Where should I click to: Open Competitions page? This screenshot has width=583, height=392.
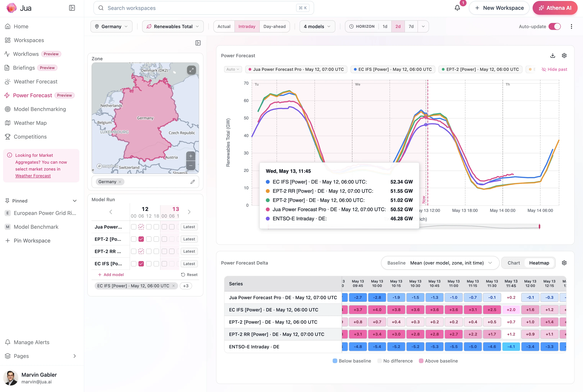click(30, 136)
